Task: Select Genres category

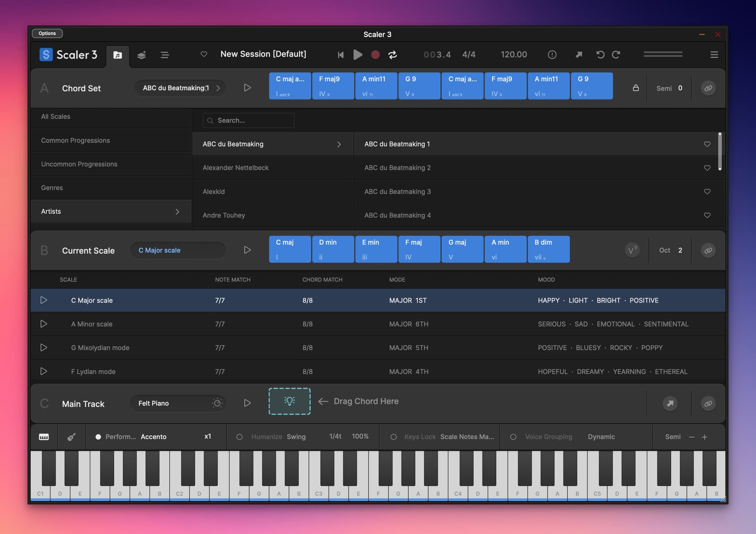Action: (111, 188)
